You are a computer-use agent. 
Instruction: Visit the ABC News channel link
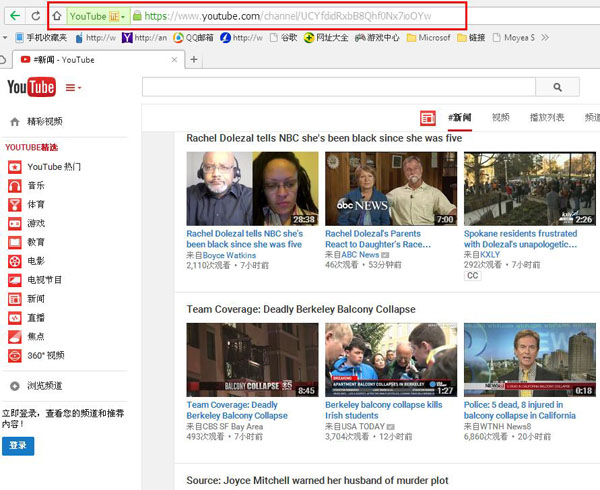click(360, 254)
